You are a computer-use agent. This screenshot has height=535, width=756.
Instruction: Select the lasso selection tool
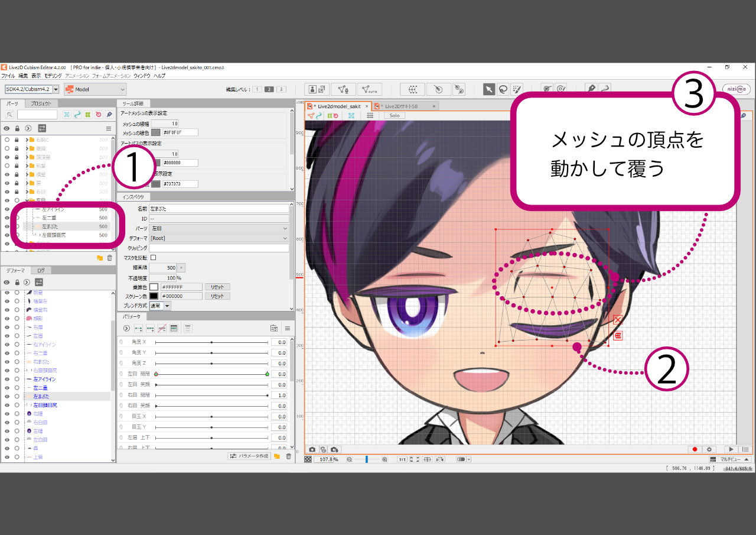click(503, 89)
